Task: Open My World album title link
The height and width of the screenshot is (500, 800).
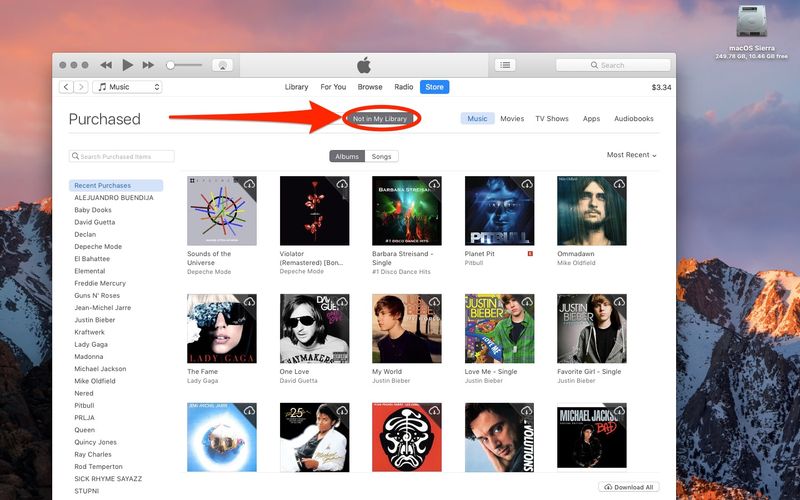Action: pyautogui.click(x=387, y=371)
